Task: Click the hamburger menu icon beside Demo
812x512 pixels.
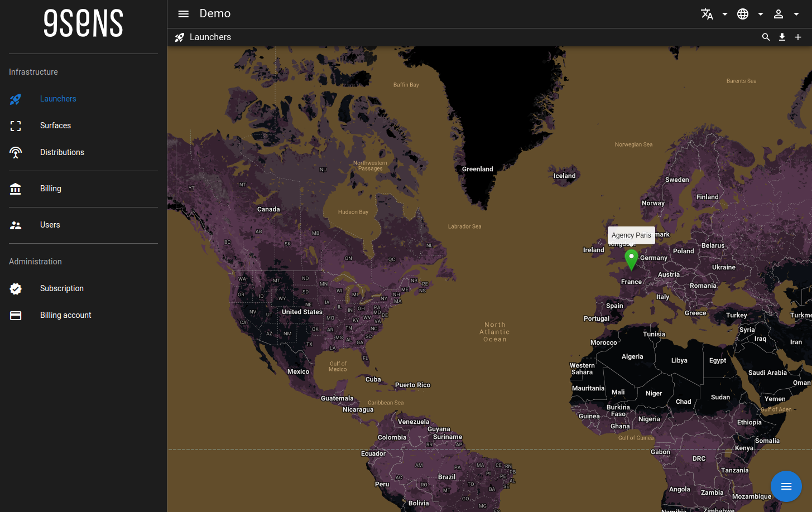Action: pyautogui.click(x=184, y=14)
